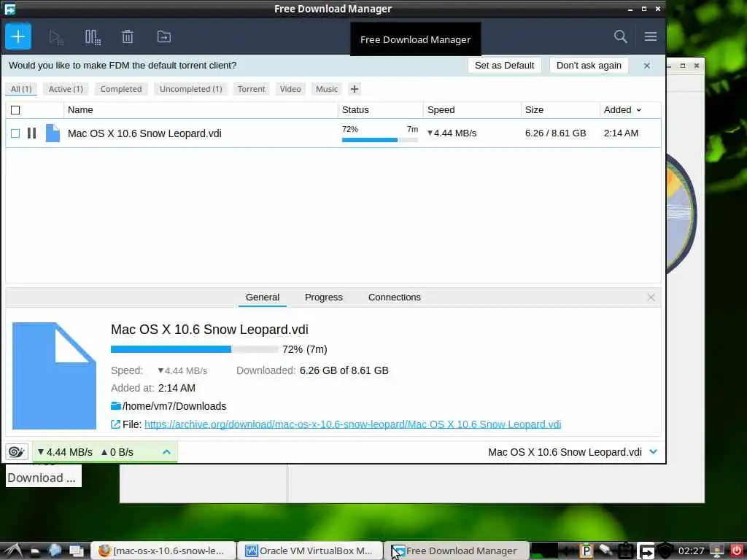Click the FDM app icon in title bar
The image size is (747, 560).
click(10, 9)
